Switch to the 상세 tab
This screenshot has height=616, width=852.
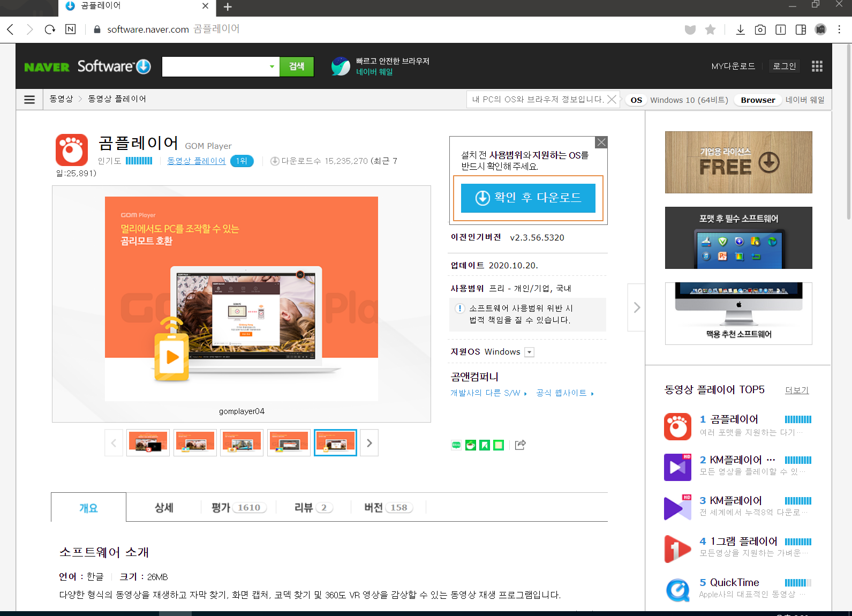(164, 507)
